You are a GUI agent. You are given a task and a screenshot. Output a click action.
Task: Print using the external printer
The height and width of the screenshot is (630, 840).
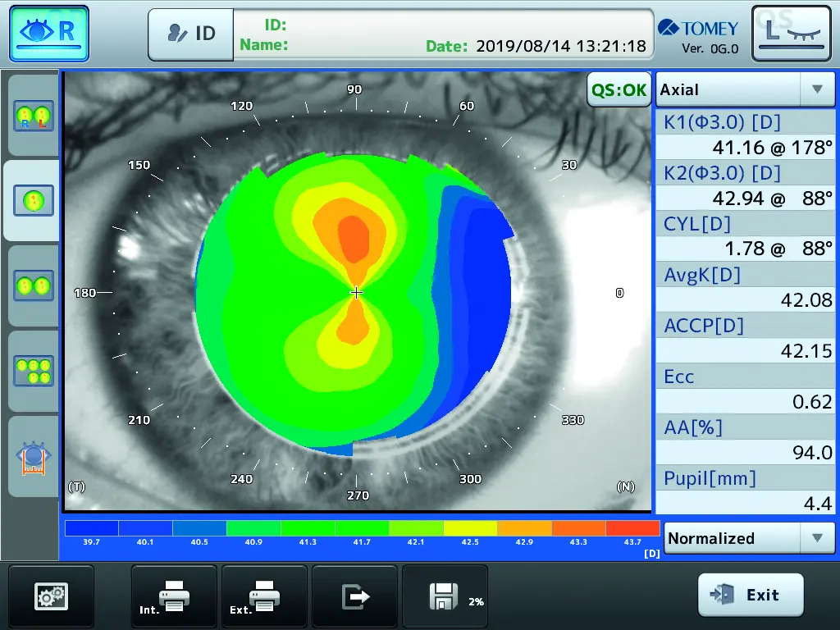[x=264, y=596]
